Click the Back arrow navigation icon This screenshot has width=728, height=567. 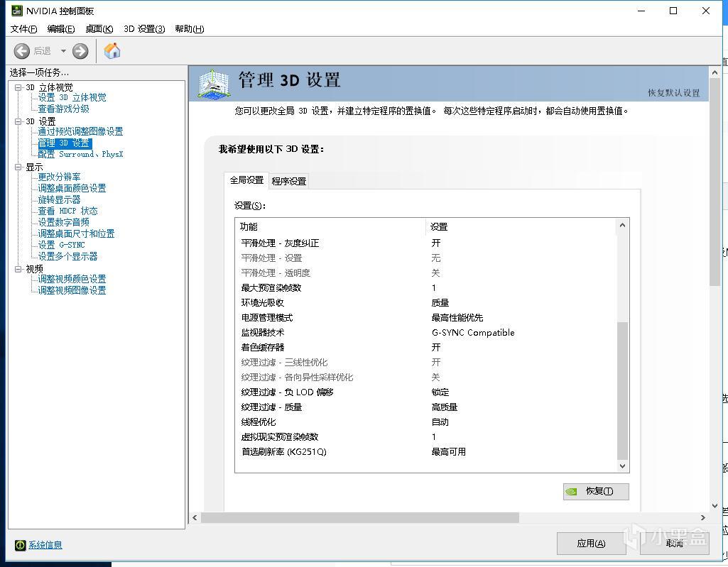[x=22, y=51]
